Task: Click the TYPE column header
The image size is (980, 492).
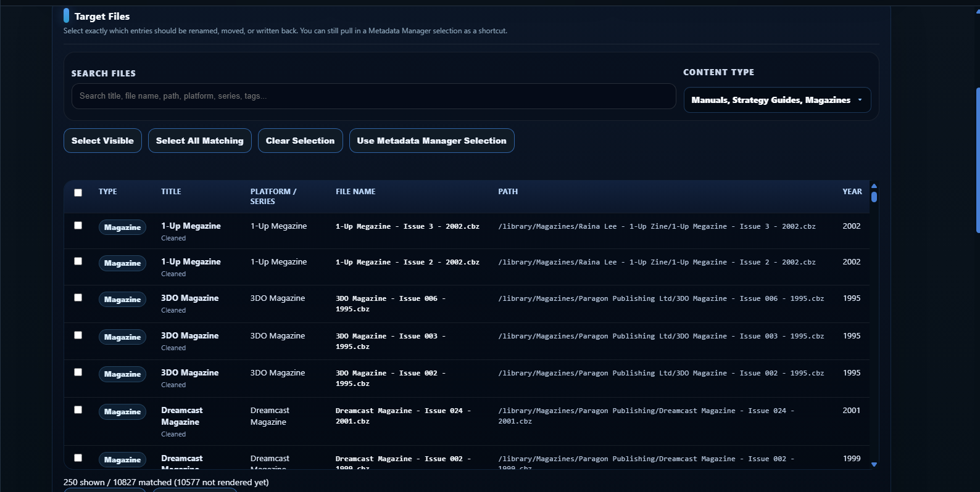Action: coord(107,192)
